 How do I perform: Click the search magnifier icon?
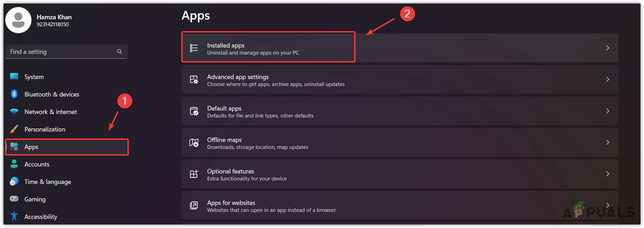pos(119,52)
